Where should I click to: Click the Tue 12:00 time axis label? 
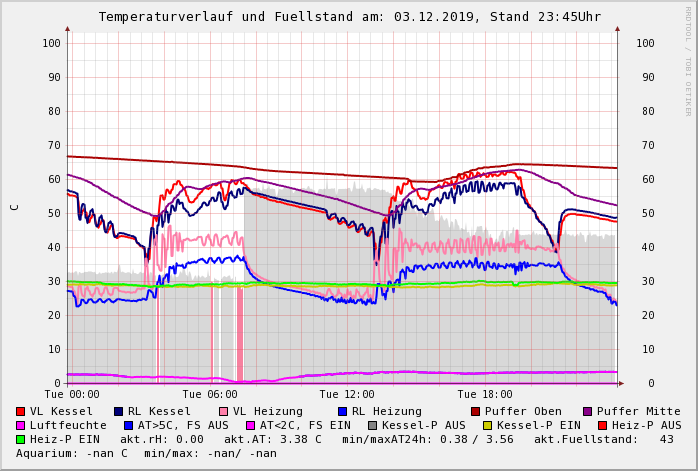tap(347, 394)
